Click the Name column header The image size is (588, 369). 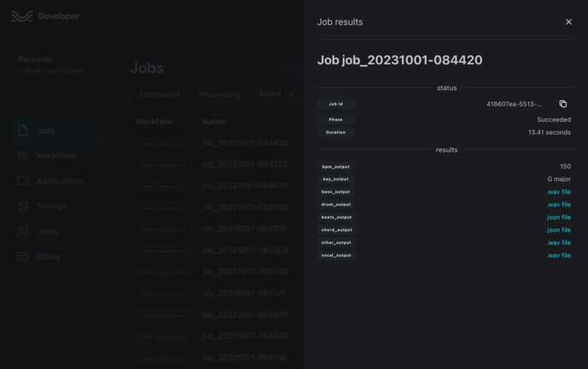213,122
